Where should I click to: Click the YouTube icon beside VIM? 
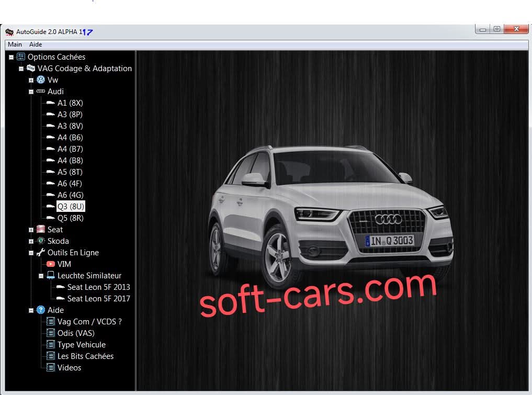click(51, 264)
